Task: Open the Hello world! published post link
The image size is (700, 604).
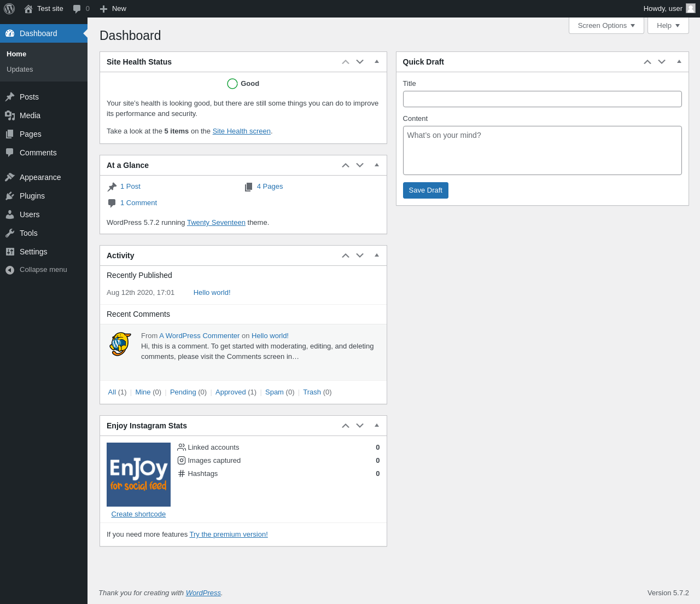Action: point(212,293)
